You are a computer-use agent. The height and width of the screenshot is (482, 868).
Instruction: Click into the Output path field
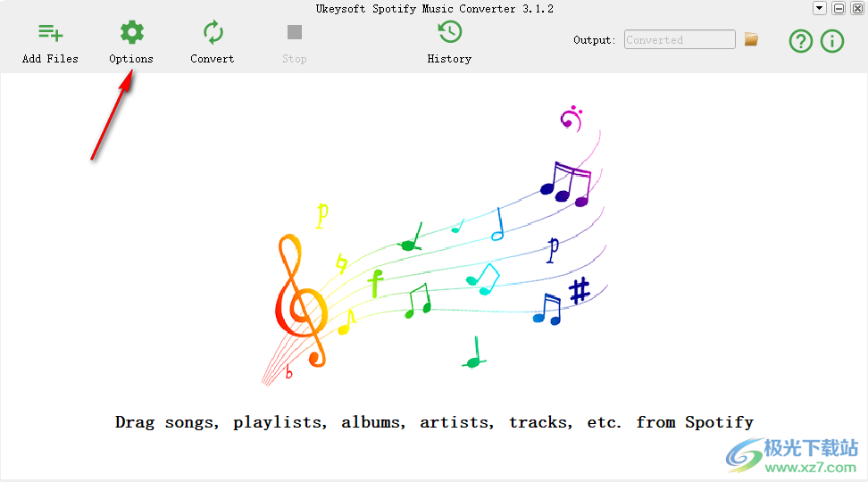point(680,40)
